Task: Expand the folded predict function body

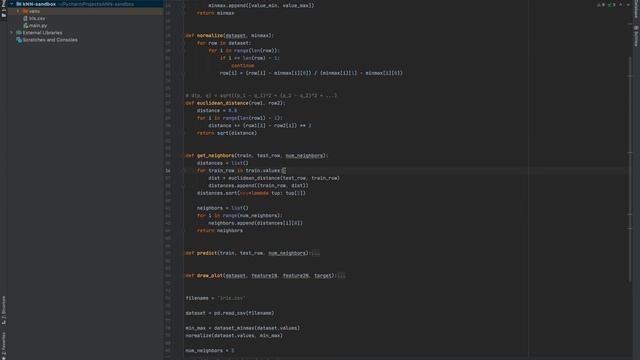Action: 316,253
